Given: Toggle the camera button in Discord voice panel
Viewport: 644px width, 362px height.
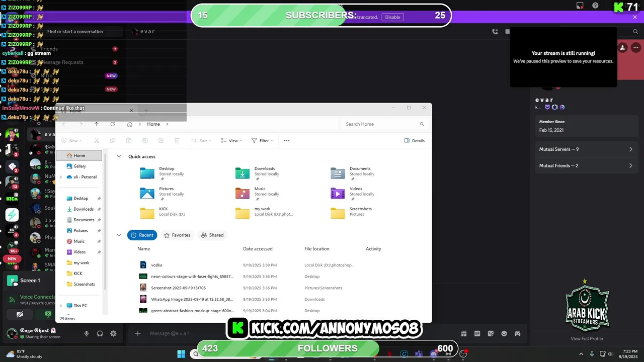Looking at the screenshot, I should 20,314.
